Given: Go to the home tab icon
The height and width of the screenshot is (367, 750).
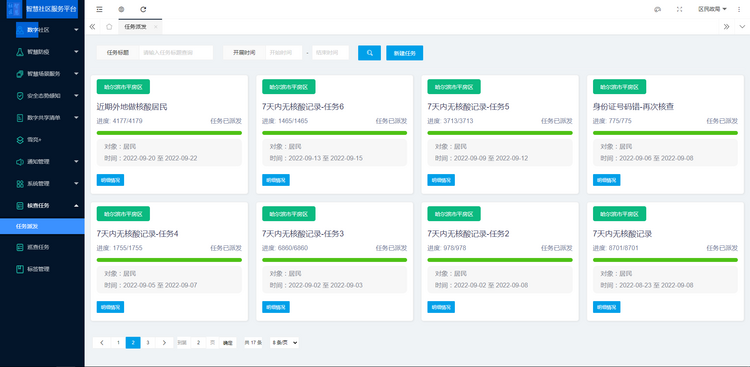Looking at the screenshot, I should (109, 27).
